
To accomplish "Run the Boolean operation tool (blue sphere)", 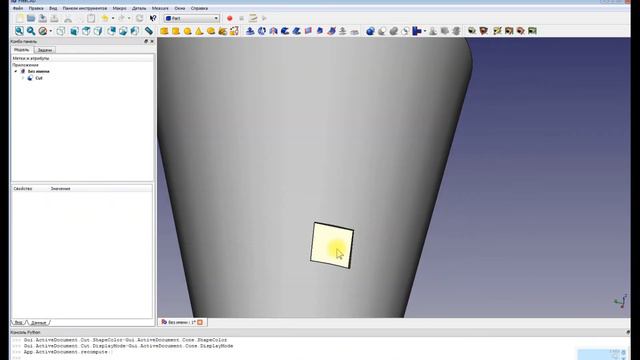I will (370, 31).
